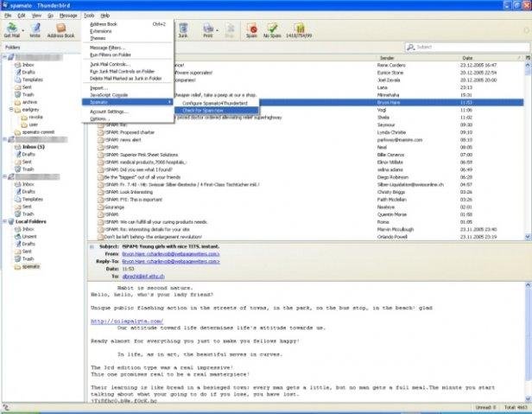Open the Print dropdown arrow
The image size is (532, 414).
[x=217, y=30]
